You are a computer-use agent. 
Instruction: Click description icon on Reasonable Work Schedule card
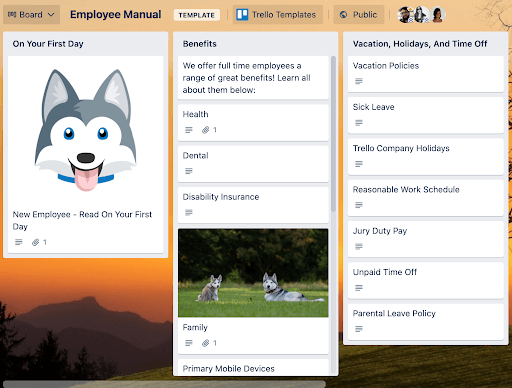(x=359, y=205)
